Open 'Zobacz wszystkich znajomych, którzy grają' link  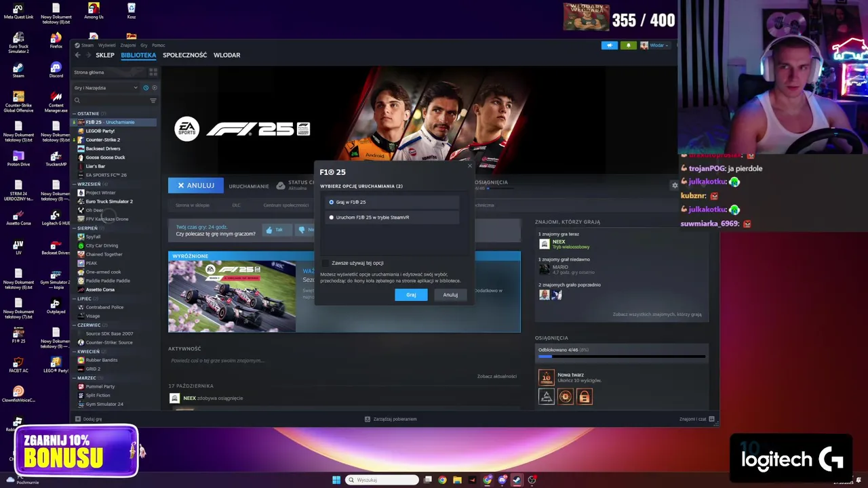657,314
